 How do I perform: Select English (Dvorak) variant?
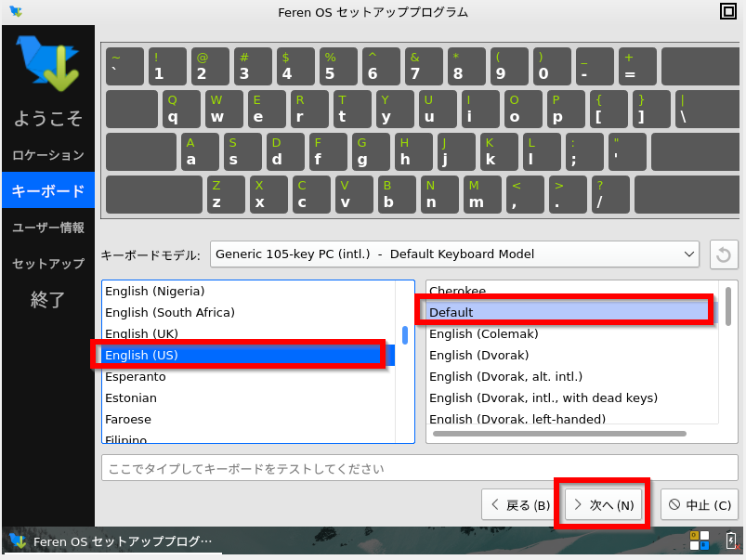pos(572,356)
